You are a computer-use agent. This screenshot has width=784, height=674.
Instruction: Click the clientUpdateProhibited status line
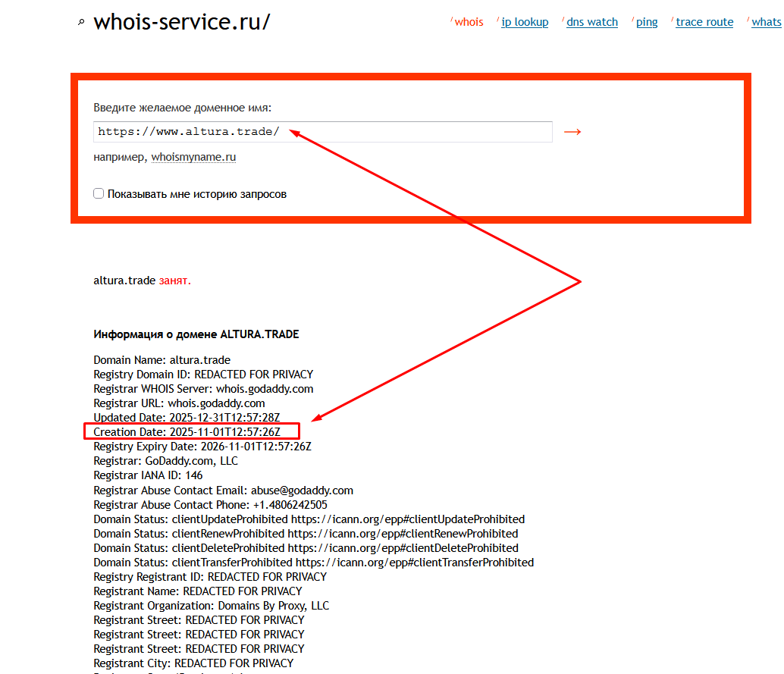click(309, 519)
